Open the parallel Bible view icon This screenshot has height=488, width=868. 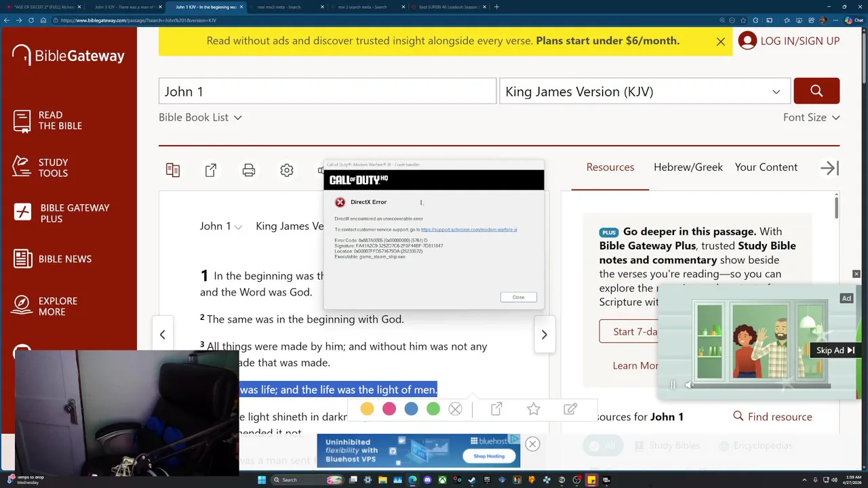click(x=173, y=170)
